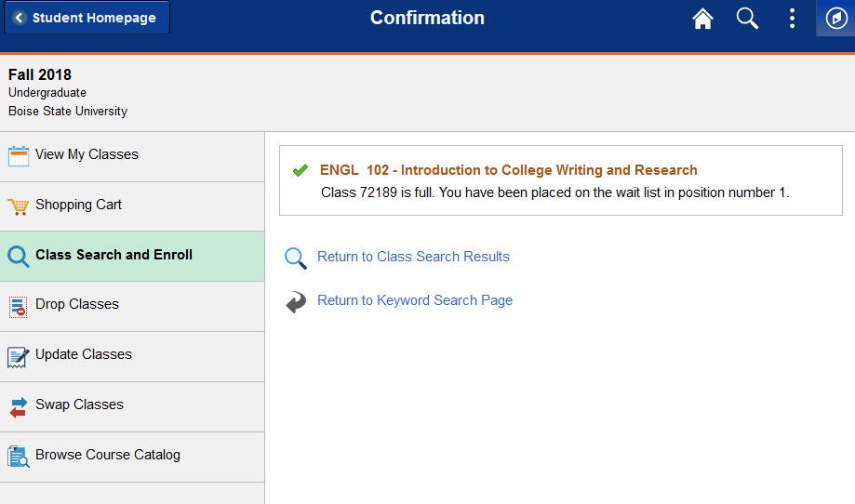This screenshot has width=855, height=504.
Task: Open the NavBar compass icon
Action: click(x=835, y=18)
